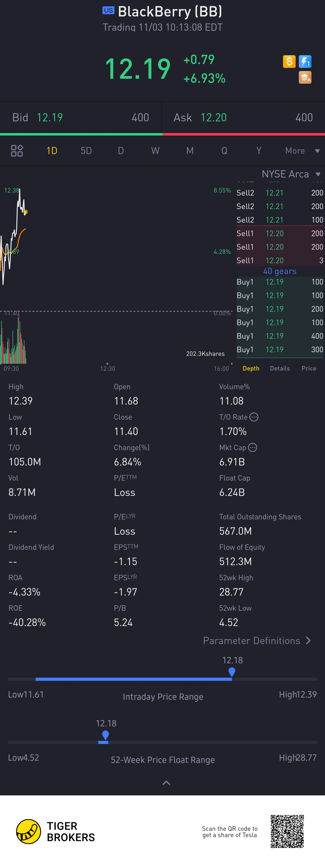Screen dimensions: 325x868
Task: Tap the +0.79 price change
Action: coord(199,60)
